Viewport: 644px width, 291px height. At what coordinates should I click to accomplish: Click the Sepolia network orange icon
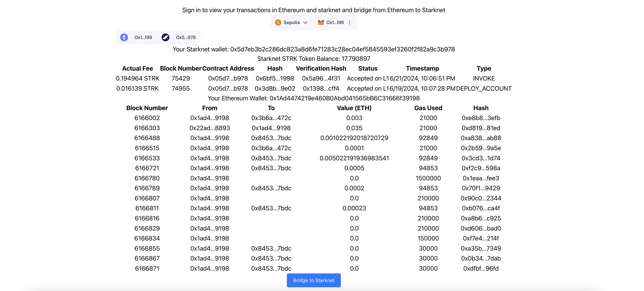click(278, 22)
